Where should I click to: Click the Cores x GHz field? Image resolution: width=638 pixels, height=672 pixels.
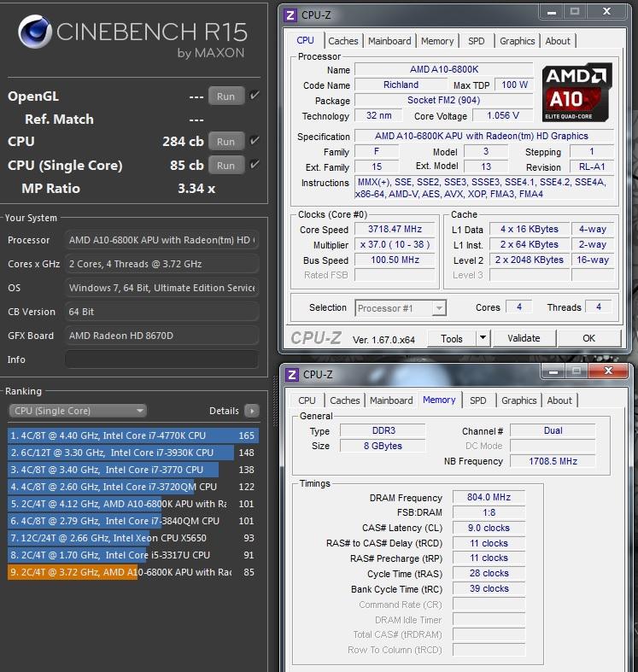point(161,264)
